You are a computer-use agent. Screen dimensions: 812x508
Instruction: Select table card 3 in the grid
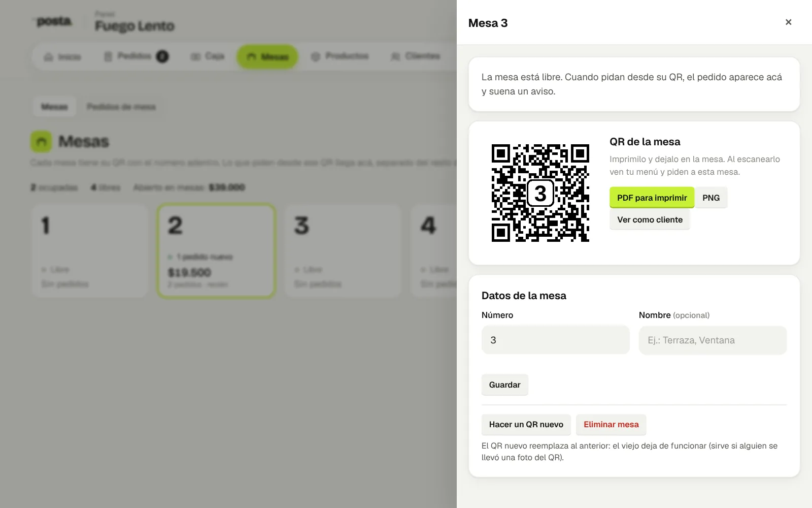click(343, 251)
